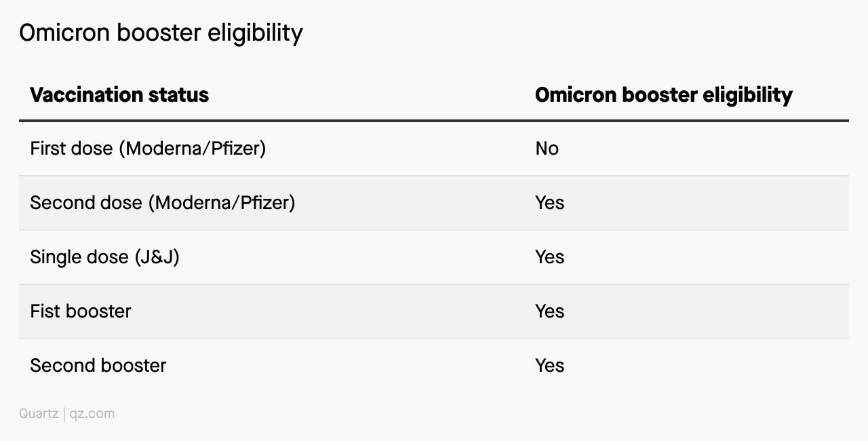
Task: Select the 'Second booster' row label
Action: 98,366
